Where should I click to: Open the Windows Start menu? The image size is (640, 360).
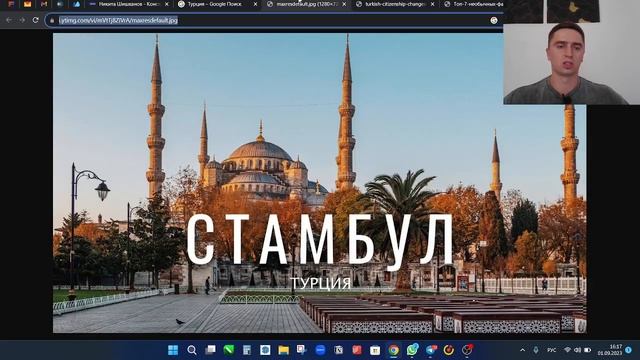coord(173,350)
